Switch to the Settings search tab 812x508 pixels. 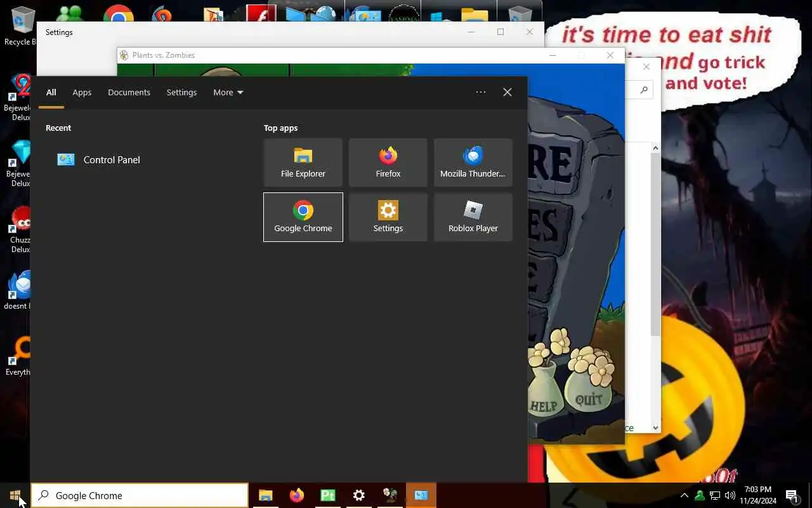tap(181, 93)
